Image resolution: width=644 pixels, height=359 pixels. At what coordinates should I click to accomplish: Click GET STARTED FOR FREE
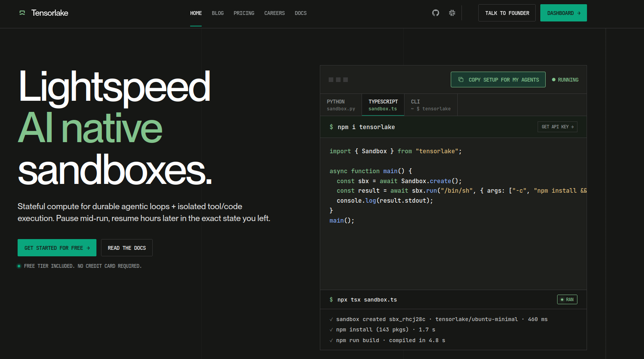click(57, 248)
